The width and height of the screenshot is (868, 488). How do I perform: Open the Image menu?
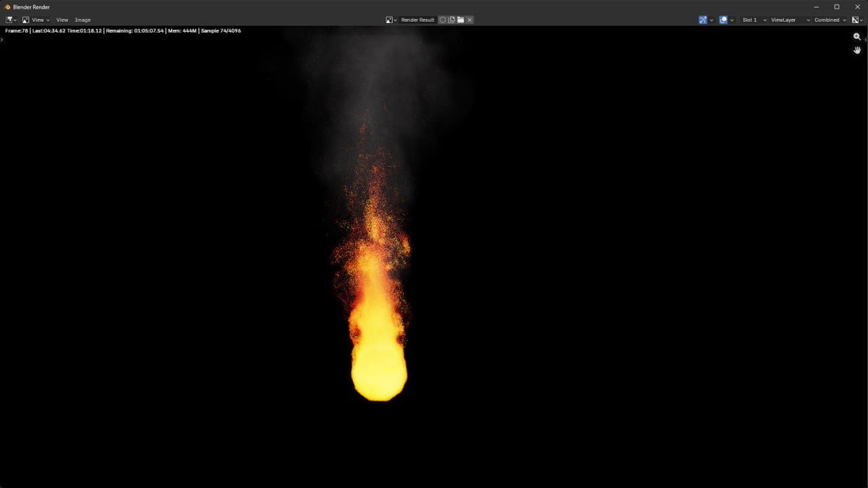pos(82,20)
